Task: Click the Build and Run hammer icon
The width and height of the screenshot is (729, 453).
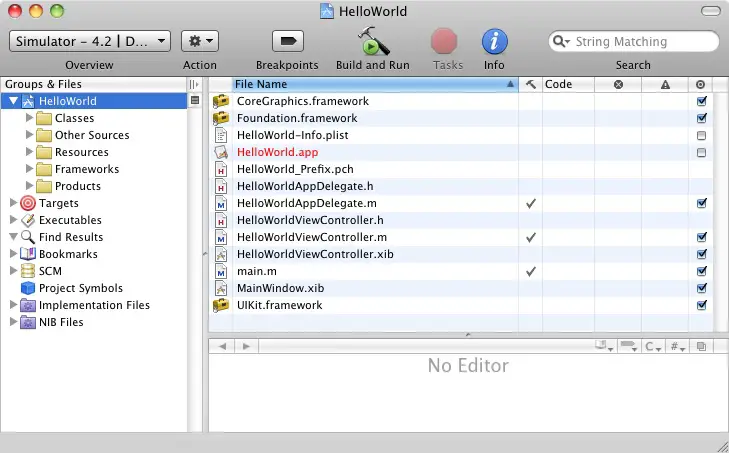Action: 372,41
